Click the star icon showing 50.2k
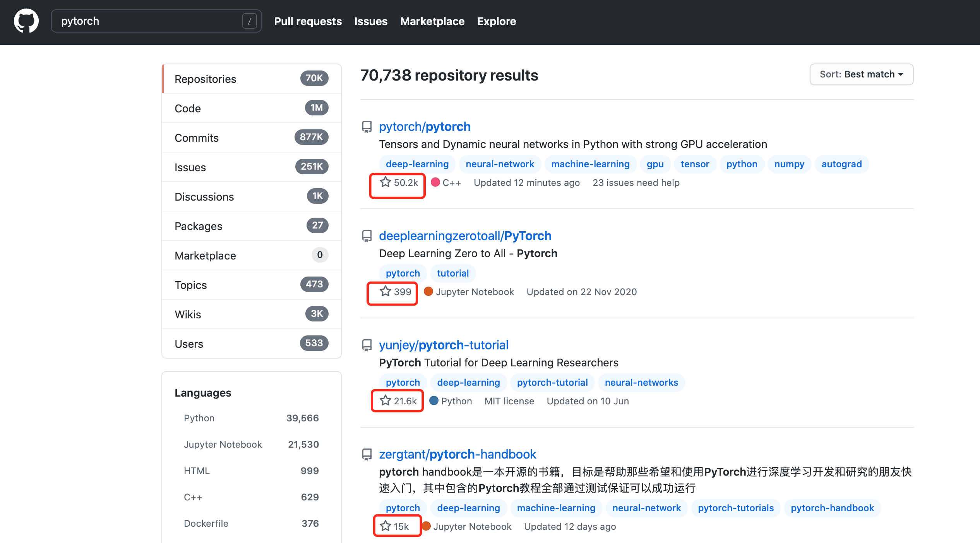 tap(385, 182)
